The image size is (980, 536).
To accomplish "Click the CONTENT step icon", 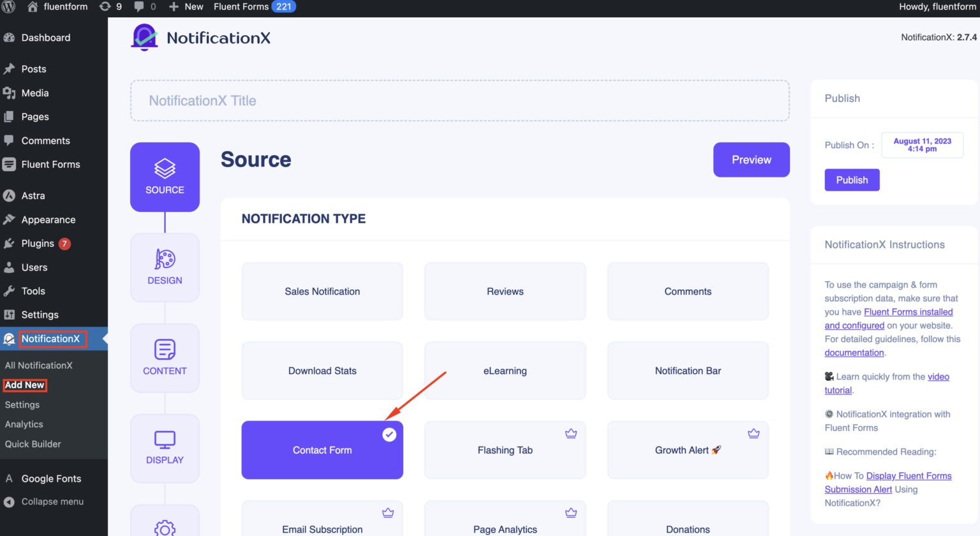I will 165,357.
